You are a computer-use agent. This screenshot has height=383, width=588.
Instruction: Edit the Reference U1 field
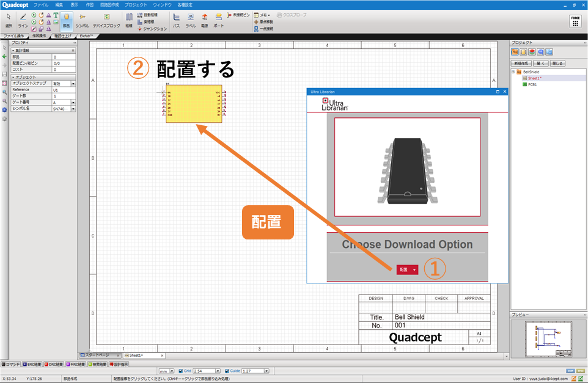tap(64, 90)
